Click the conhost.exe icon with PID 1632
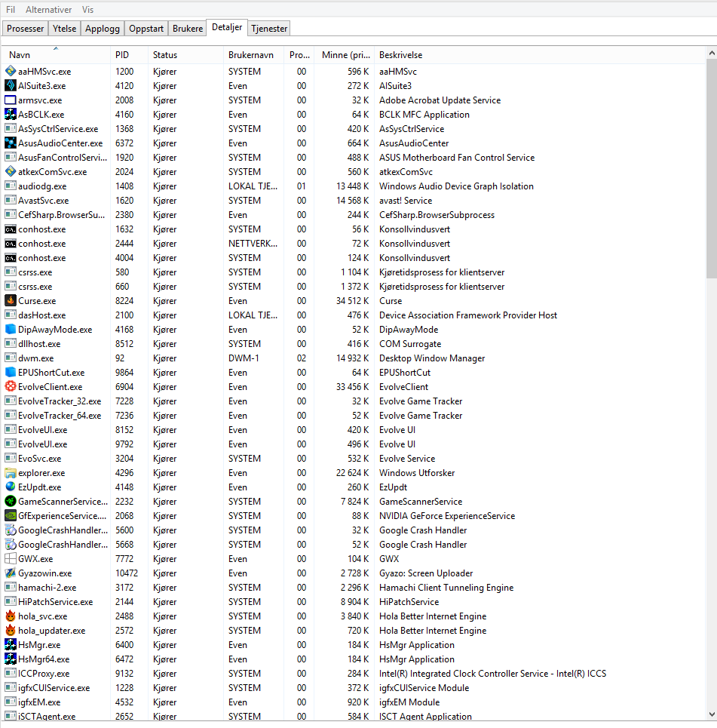The height and width of the screenshot is (728, 717). (x=11, y=229)
